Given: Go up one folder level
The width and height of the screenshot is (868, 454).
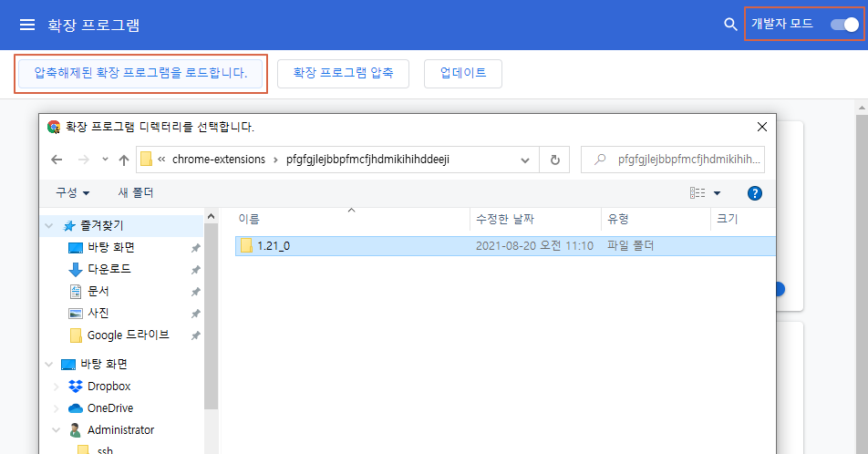Looking at the screenshot, I should click(x=123, y=160).
